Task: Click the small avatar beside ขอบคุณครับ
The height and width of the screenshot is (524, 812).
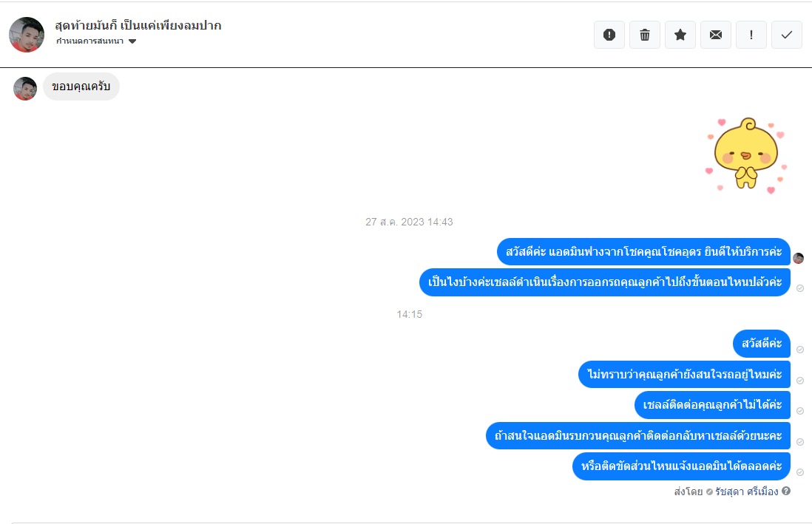Action: (x=25, y=89)
